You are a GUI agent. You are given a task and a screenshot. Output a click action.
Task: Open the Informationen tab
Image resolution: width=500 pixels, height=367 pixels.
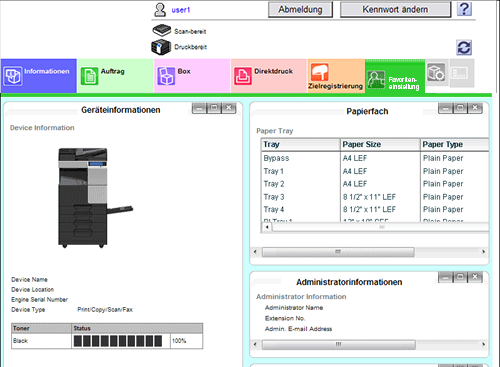39,76
